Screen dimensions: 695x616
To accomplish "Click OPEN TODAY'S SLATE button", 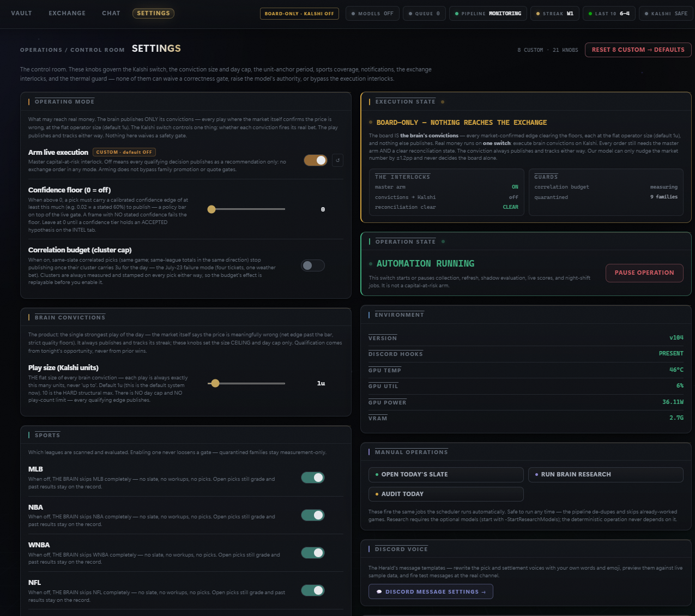I will coord(446,474).
